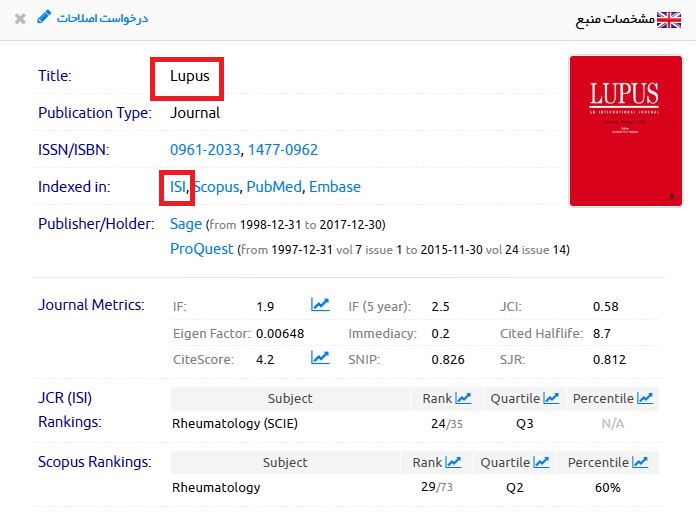Close the source details panel
The width and height of the screenshot is (696, 522).
pos(20,19)
